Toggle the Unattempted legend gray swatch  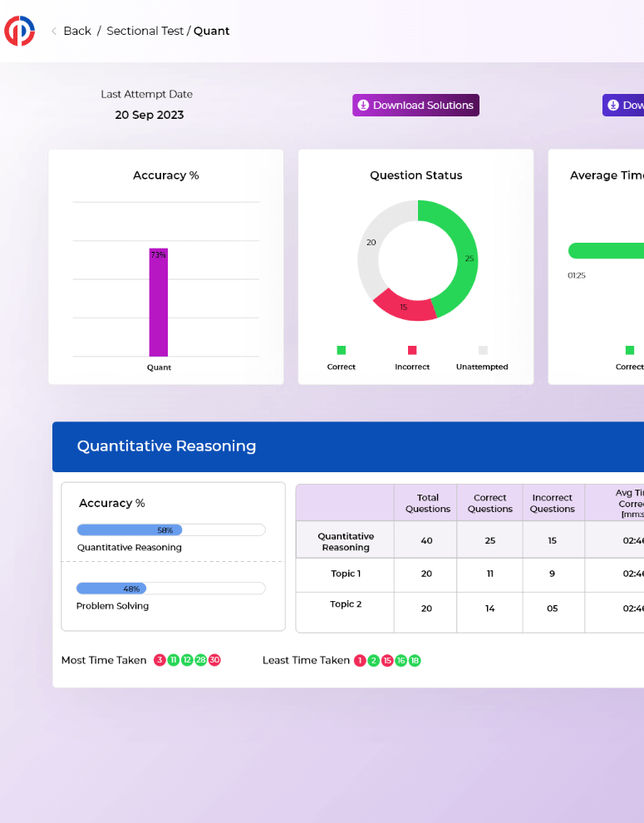483,350
